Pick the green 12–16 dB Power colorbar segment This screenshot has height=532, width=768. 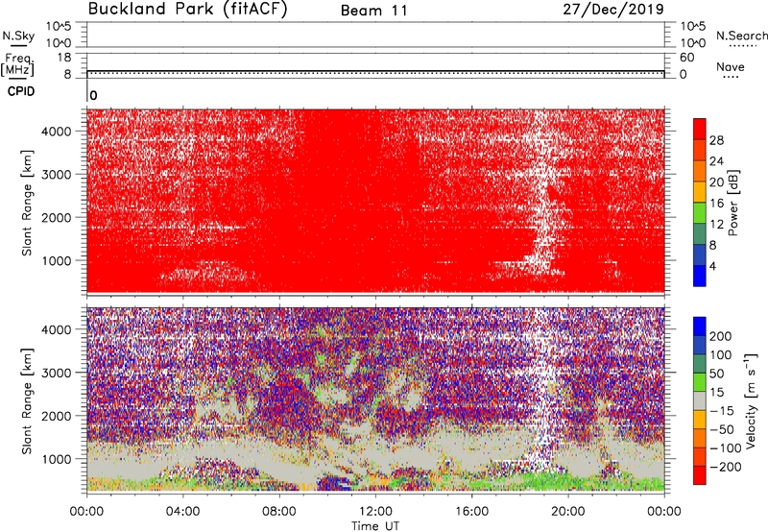click(x=700, y=213)
